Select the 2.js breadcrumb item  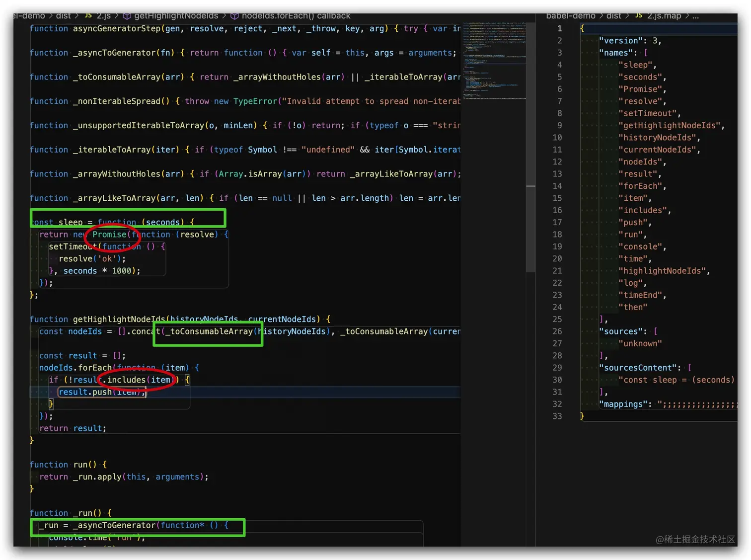104,16
